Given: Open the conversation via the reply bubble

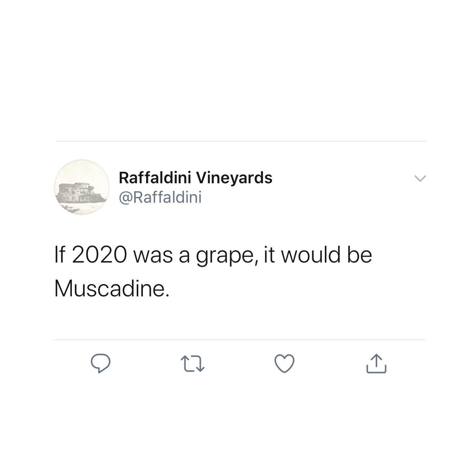Looking at the screenshot, I should pyautogui.click(x=100, y=363).
